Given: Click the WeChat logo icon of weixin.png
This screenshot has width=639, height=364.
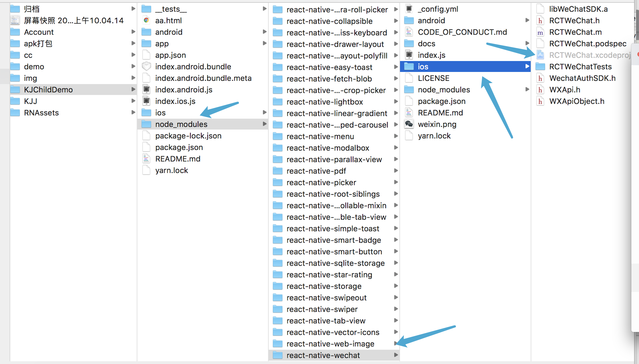Looking at the screenshot, I should [409, 124].
